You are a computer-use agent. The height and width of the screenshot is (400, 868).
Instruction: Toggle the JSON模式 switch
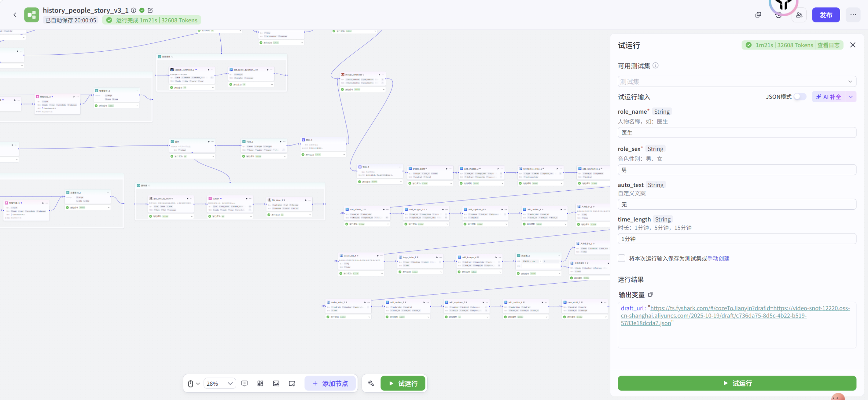click(800, 97)
